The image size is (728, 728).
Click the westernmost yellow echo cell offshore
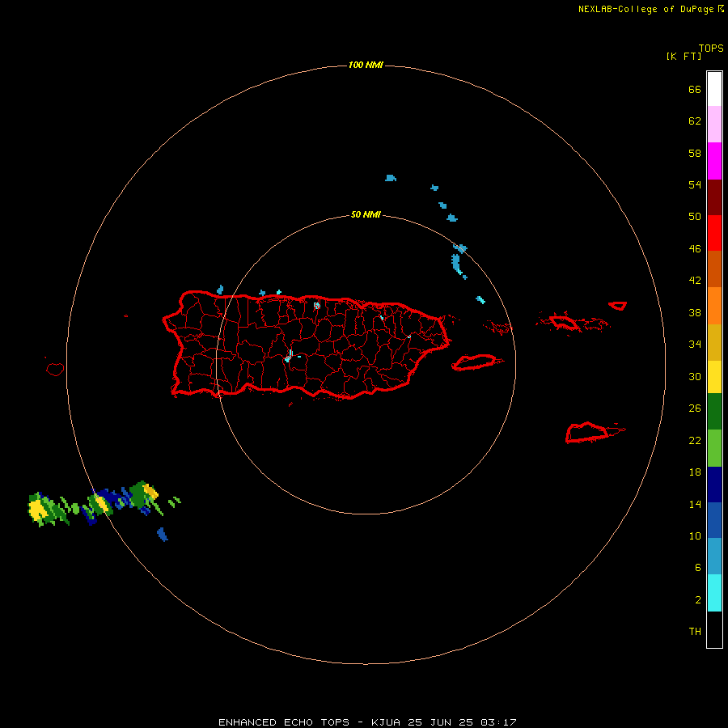(38, 510)
